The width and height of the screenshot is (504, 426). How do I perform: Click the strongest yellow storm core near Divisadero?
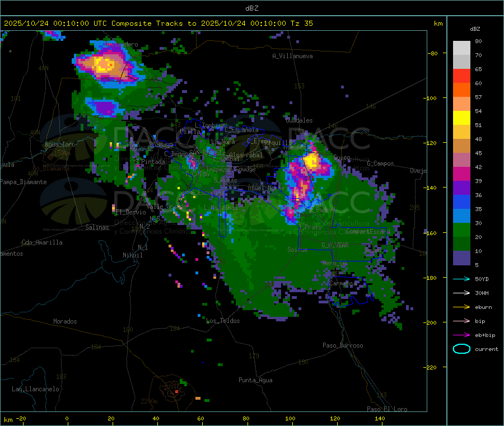104,64
